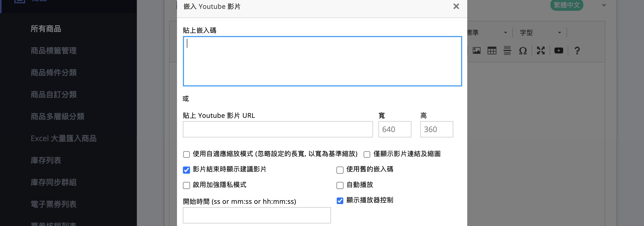Open 商品自訂分類 in the sidebar

pyautogui.click(x=53, y=94)
